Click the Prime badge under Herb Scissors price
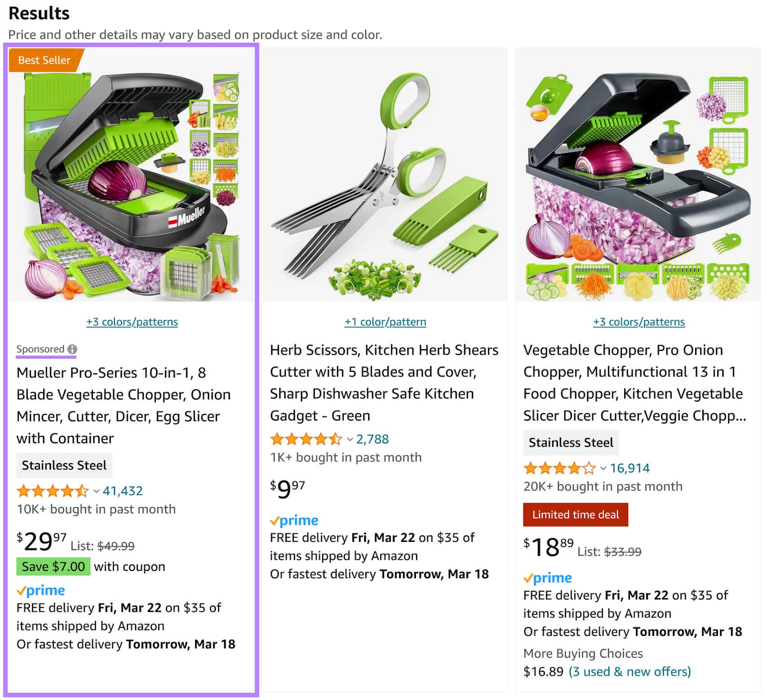The width and height of the screenshot is (767, 700). 294,520
